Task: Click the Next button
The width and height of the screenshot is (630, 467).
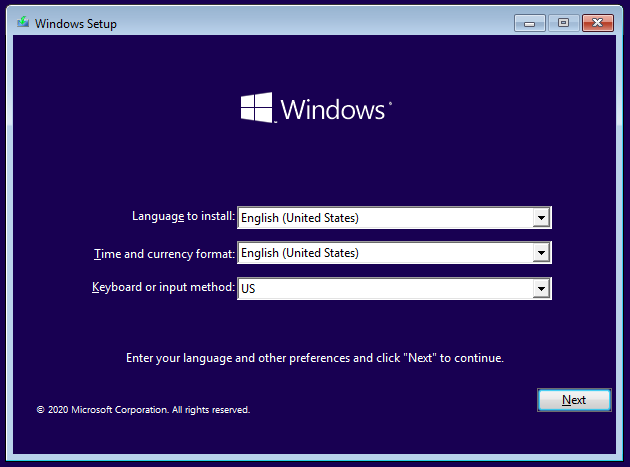Action: tap(574, 400)
